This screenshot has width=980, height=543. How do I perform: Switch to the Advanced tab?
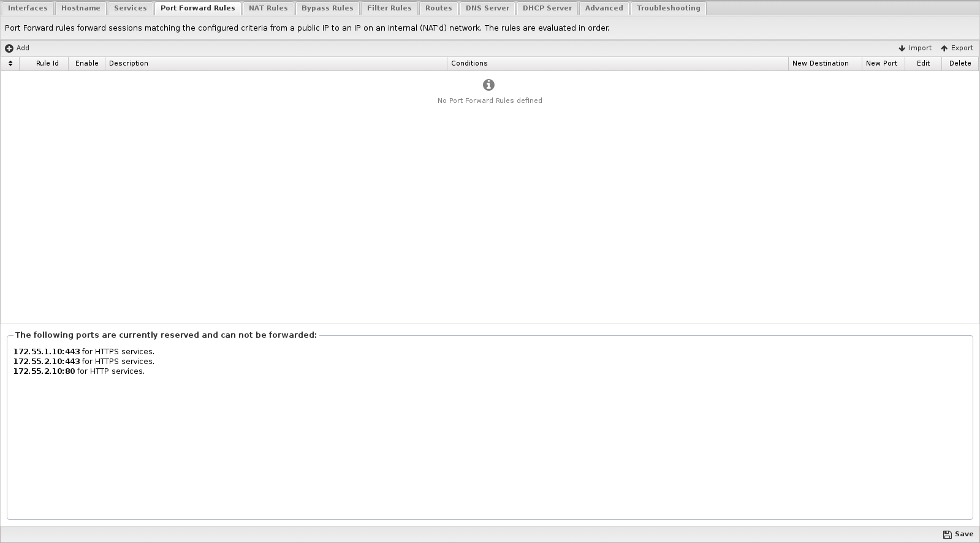pyautogui.click(x=604, y=8)
